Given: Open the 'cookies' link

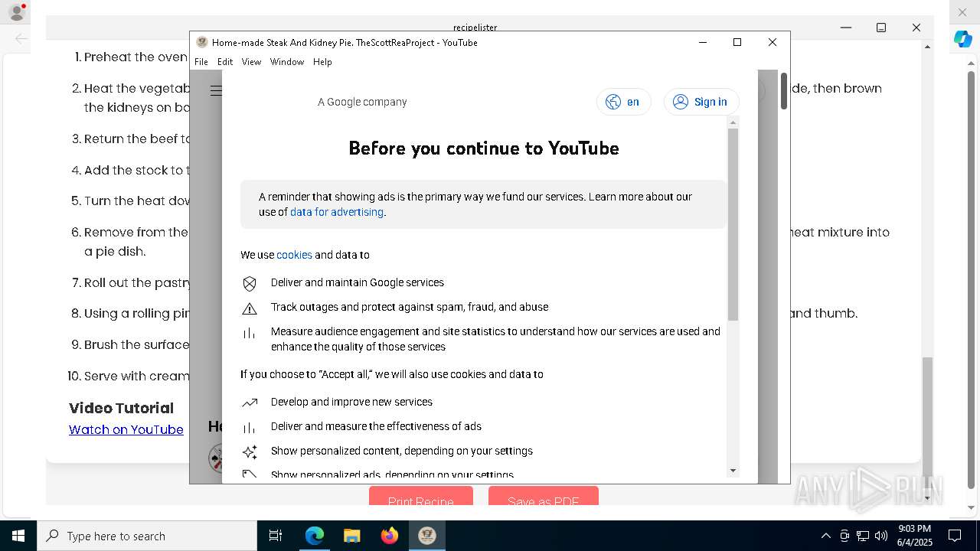Looking at the screenshot, I should [x=294, y=255].
